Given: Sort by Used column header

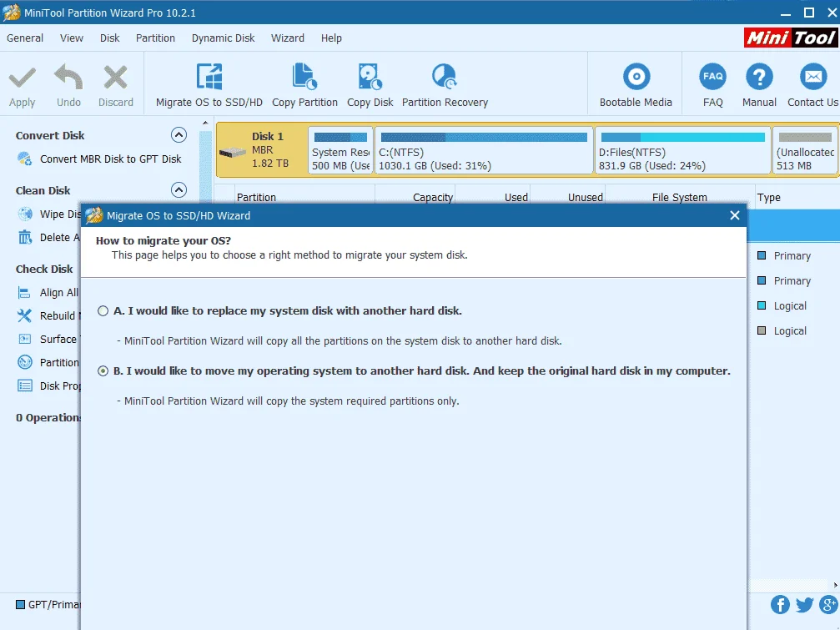Looking at the screenshot, I should tap(492, 197).
